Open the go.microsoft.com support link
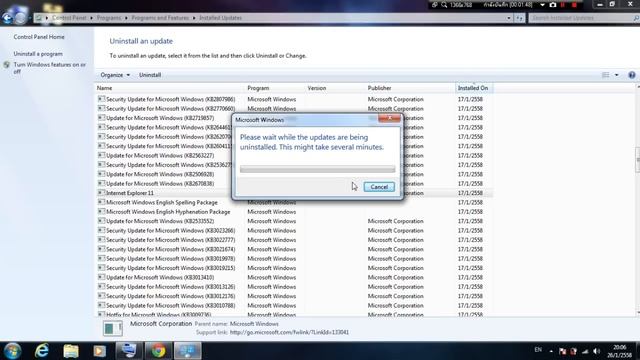The width and height of the screenshot is (640, 360). coord(289,332)
